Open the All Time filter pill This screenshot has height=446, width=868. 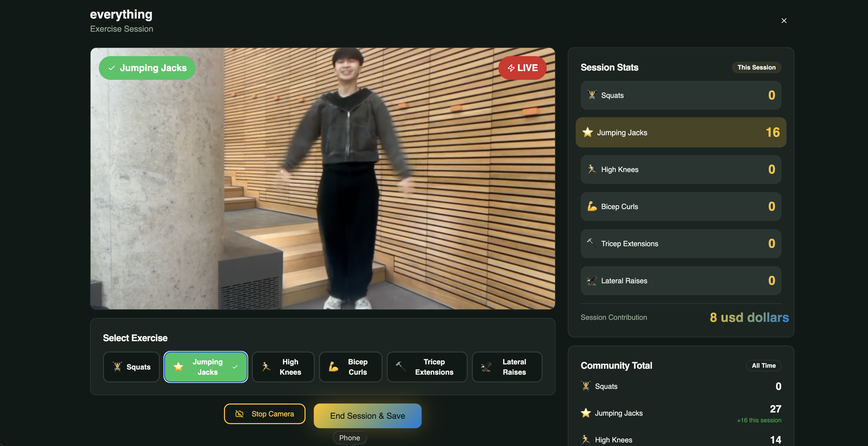(763, 365)
